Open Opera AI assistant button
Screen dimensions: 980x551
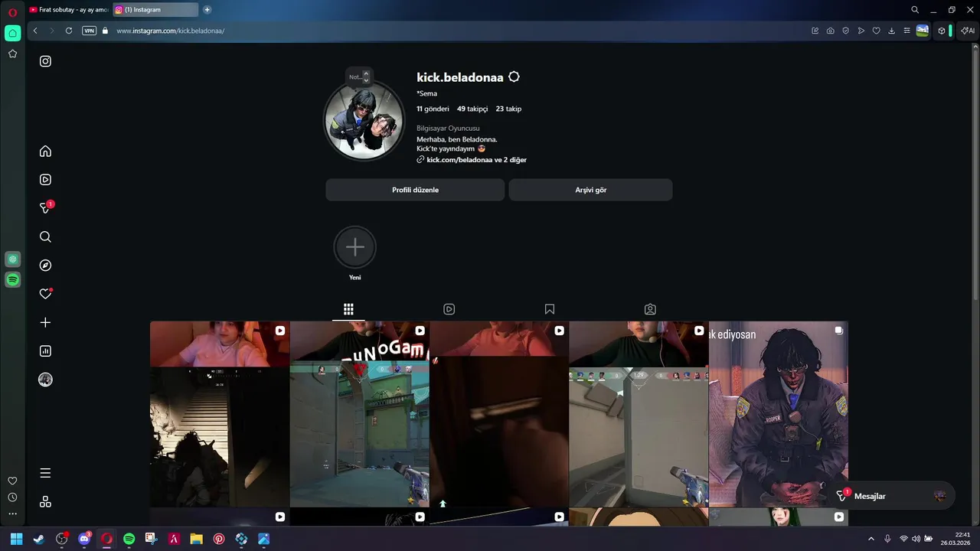coord(968,31)
